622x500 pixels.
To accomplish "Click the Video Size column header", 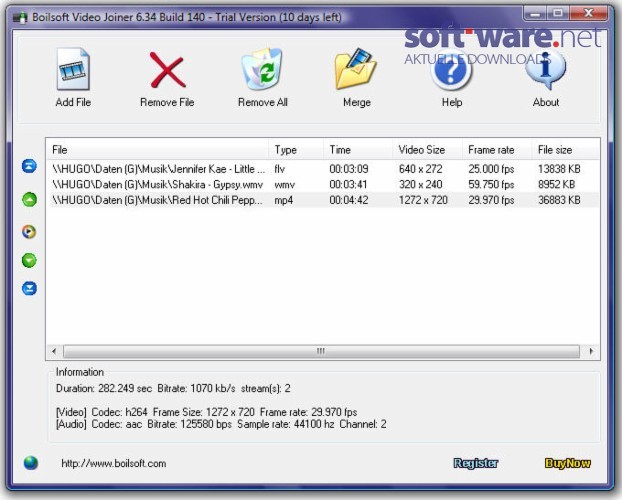I will [x=427, y=150].
